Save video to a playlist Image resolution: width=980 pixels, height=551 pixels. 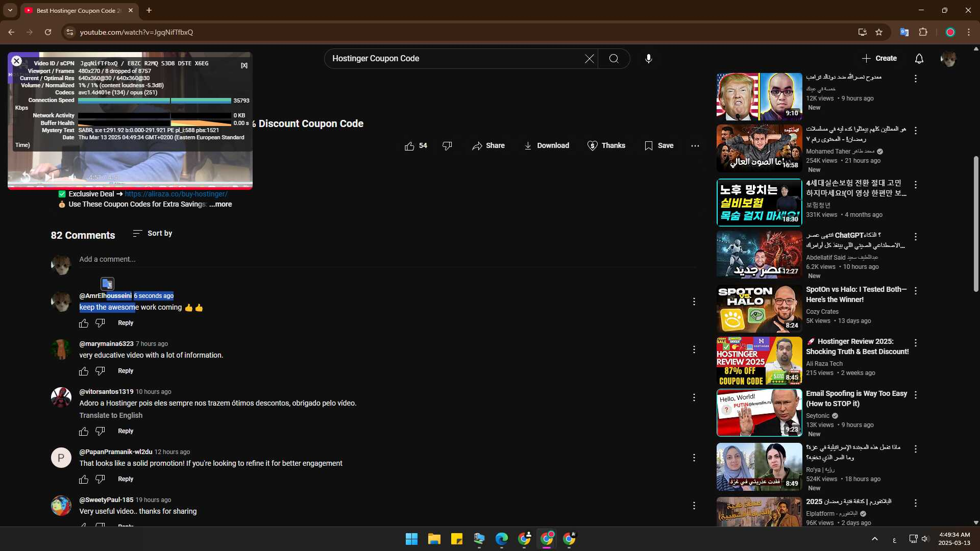tap(659, 146)
